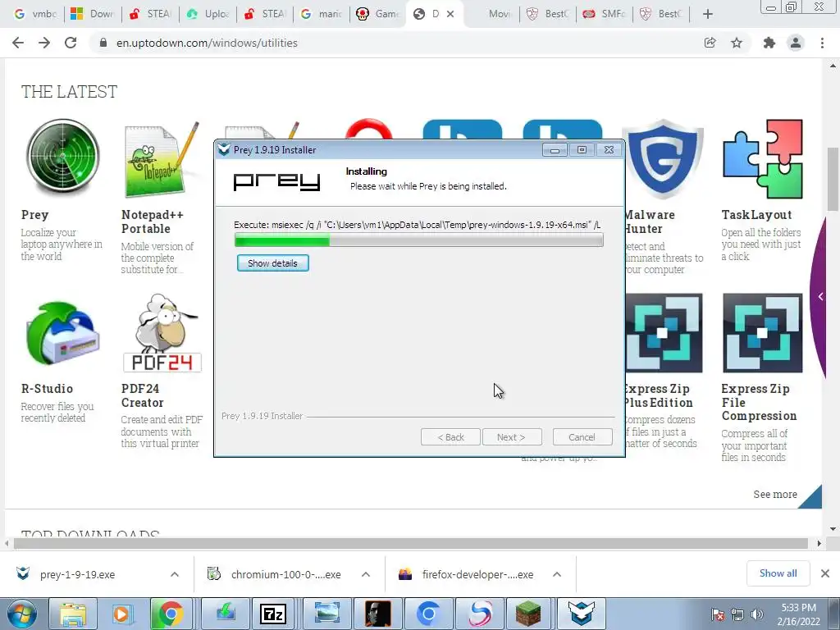Image resolution: width=840 pixels, height=630 pixels.
Task: Switch to the Uploa tab
Action: (x=208, y=14)
